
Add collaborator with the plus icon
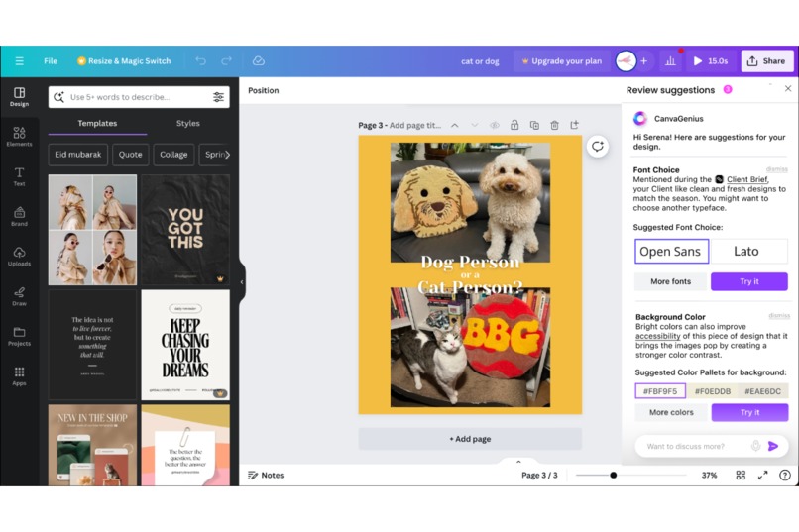click(x=644, y=61)
